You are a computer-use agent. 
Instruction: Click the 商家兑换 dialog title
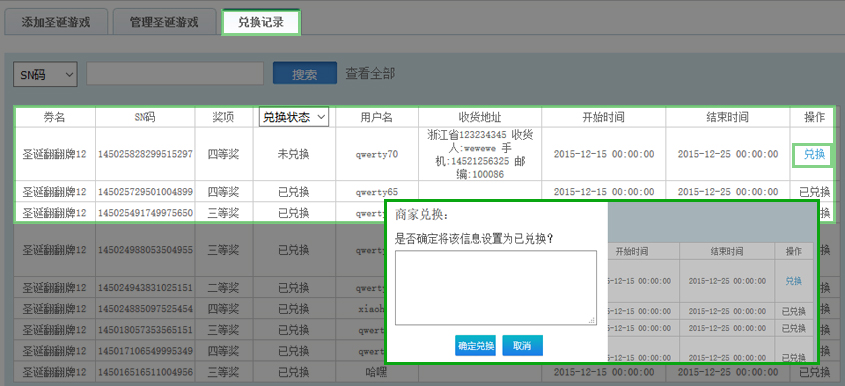click(x=422, y=215)
